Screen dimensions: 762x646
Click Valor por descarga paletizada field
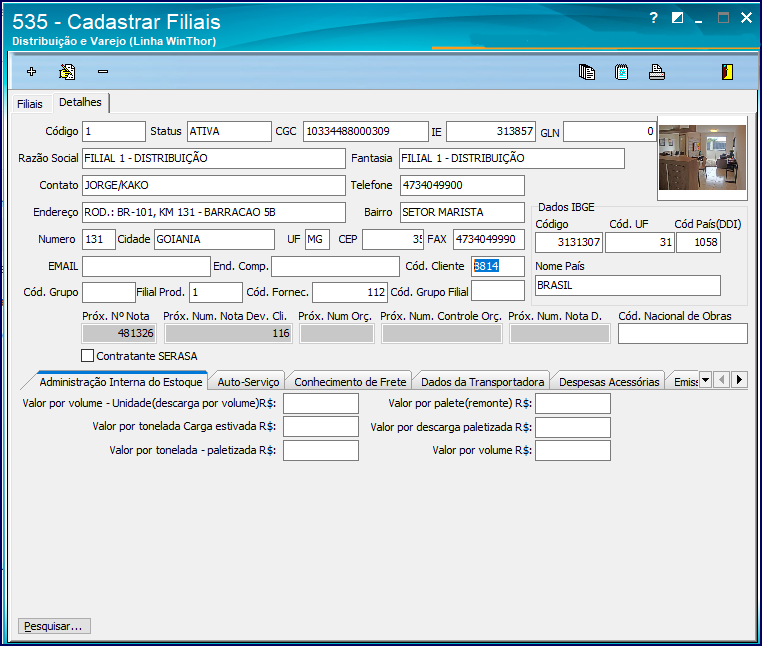(572, 427)
